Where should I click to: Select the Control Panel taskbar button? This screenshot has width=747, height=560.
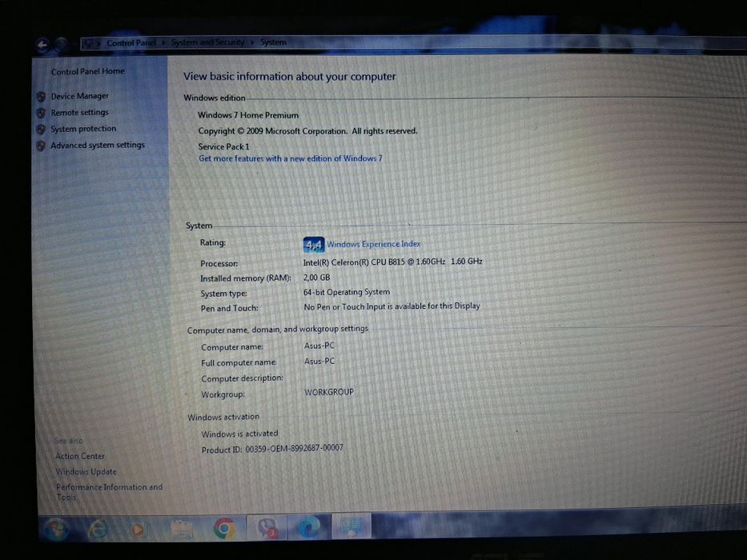pyautogui.click(x=351, y=526)
